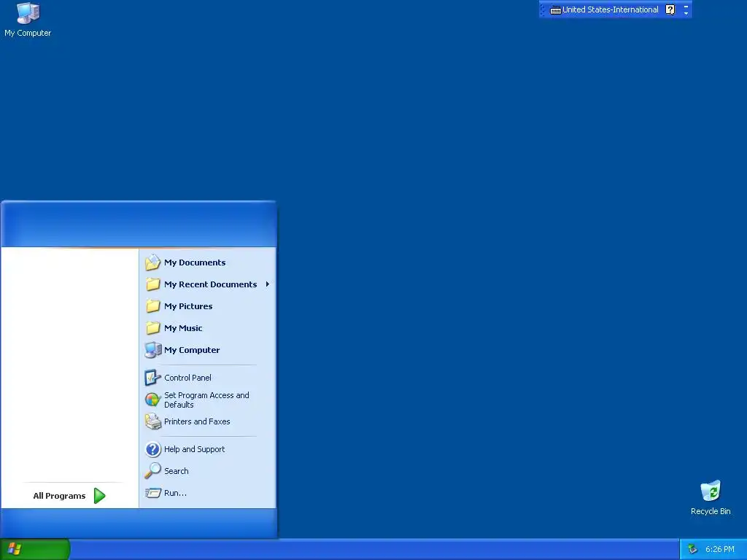Select the My Computer desktop icon
The image size is (747, 560).
click(x=28, y=20)
